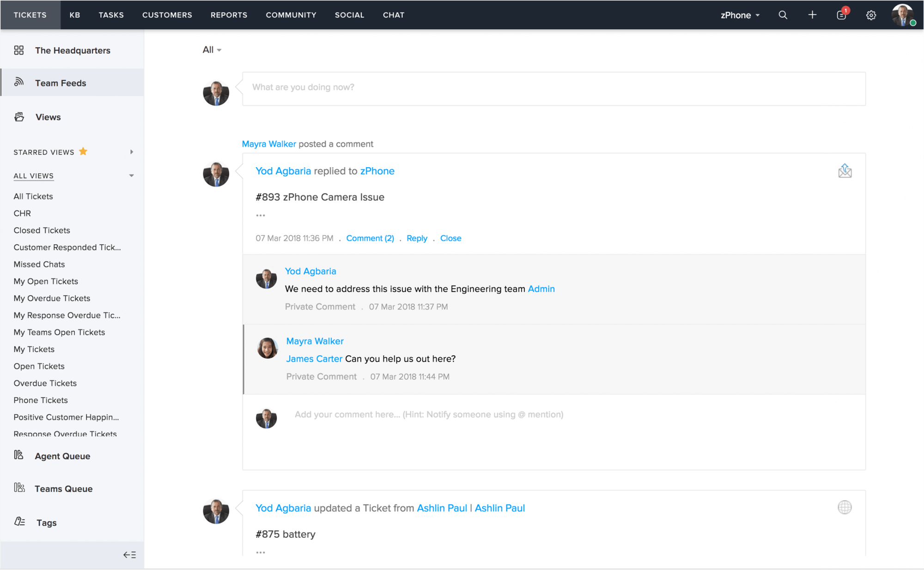Click the notifications bell icon
This screenshot has width=924, height=570.
point(841,14)
